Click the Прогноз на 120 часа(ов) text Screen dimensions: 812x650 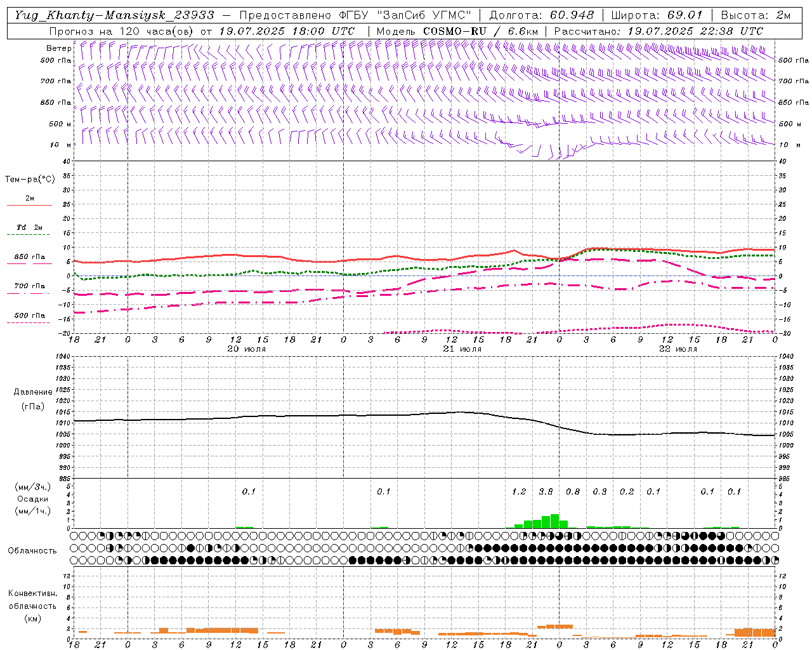[122, 31]
